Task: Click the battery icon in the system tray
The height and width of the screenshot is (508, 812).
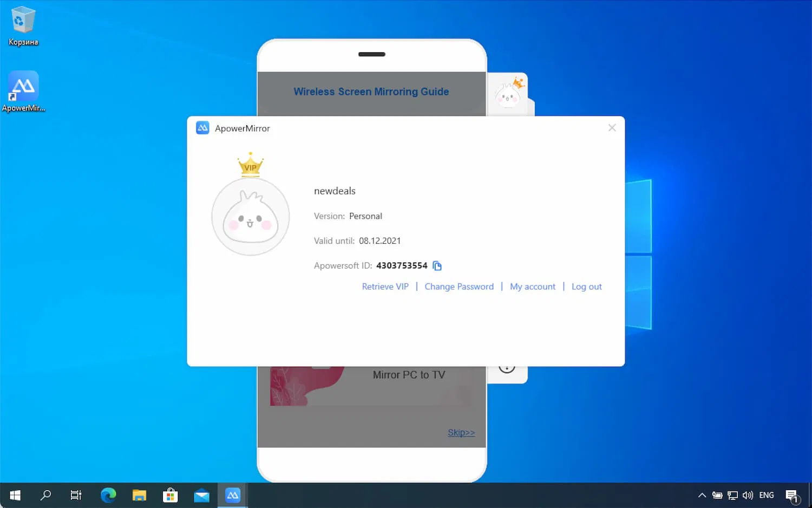Action: pyautogui.click(x=717, y=495)
